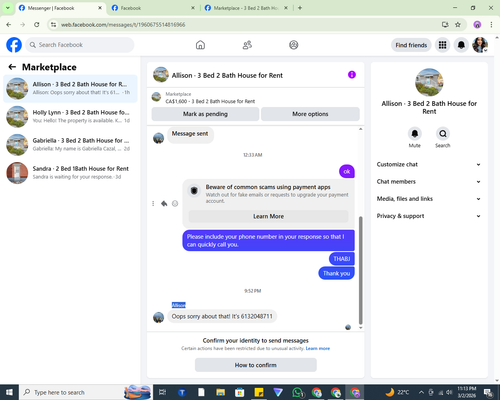Open account profile picture menu

tap(480, 45)
